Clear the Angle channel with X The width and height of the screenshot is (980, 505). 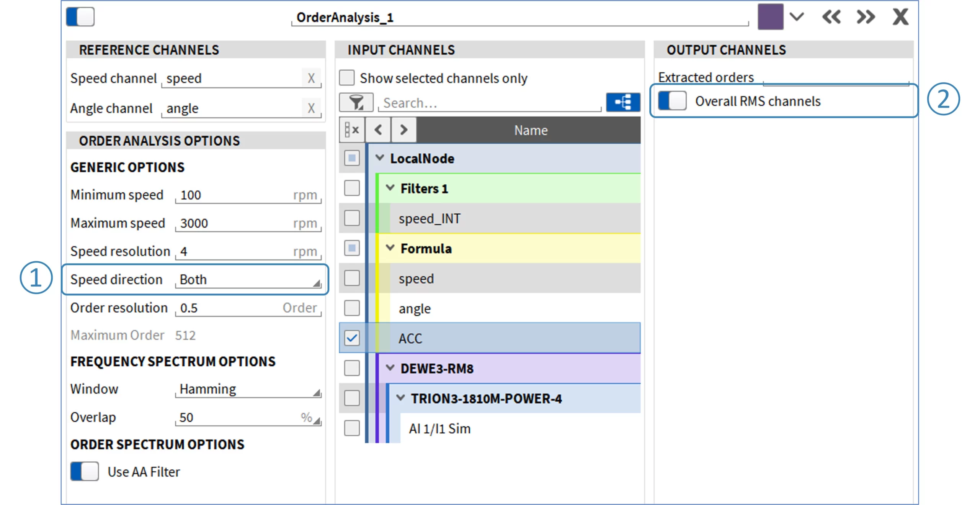click(311, 108)
